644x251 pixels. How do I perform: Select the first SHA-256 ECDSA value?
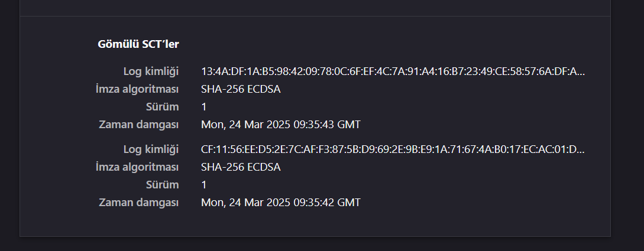click(241, 89)
